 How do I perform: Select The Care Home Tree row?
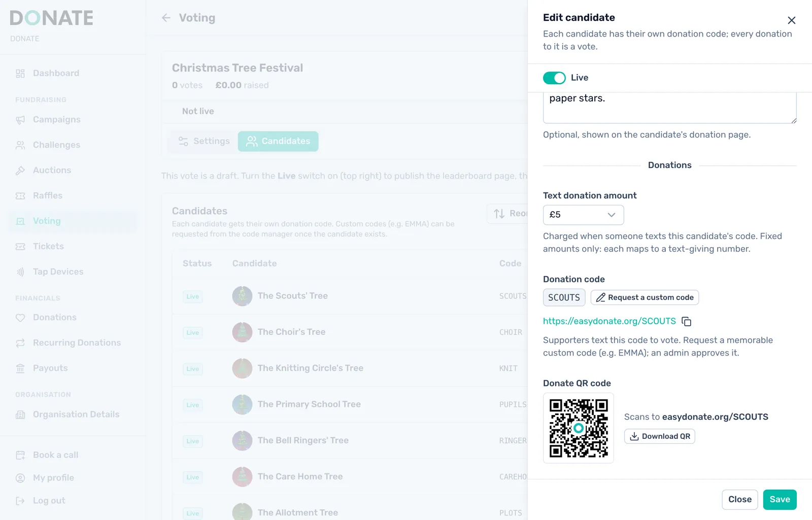(x=350, y=477)
